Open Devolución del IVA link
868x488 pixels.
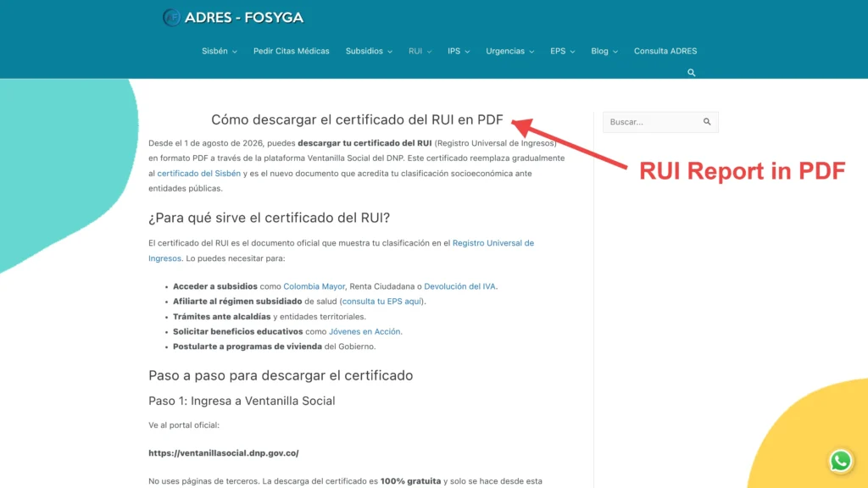tap(459, 286)
